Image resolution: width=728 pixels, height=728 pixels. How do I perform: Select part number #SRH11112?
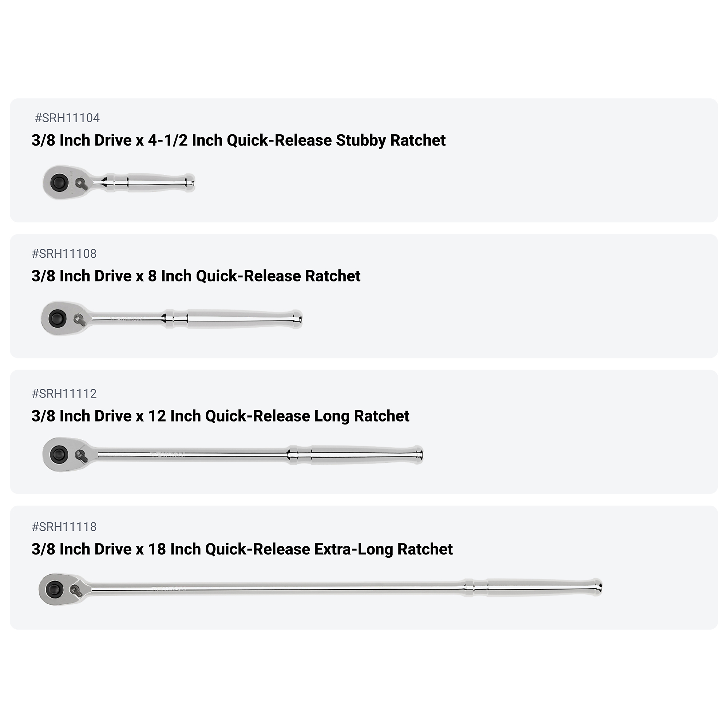pyautogui.click(x=64, y=393)
